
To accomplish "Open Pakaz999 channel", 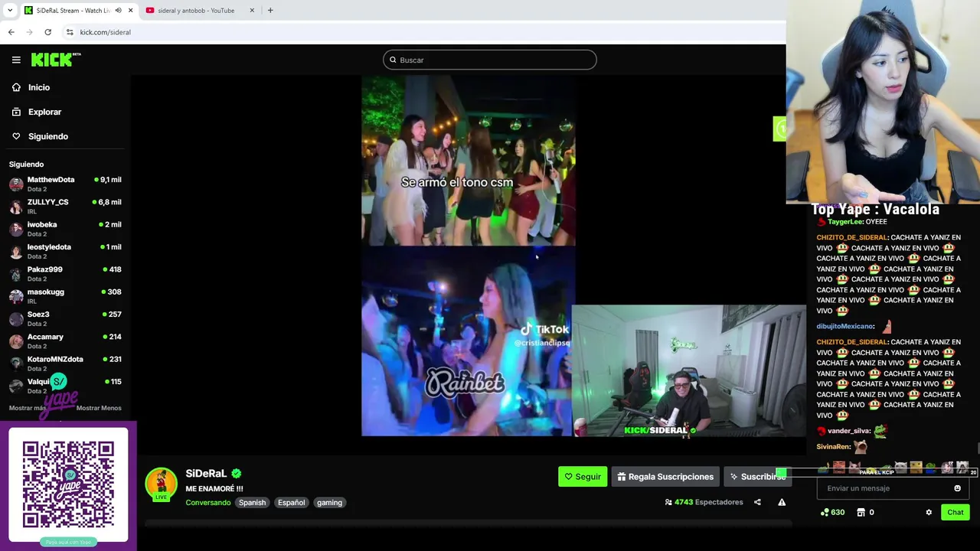I will [x=65, y=273].
